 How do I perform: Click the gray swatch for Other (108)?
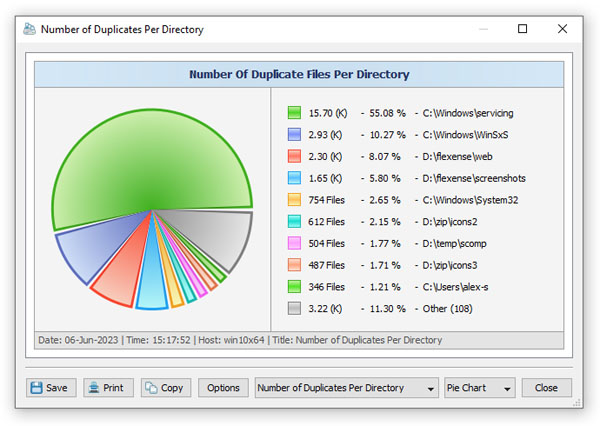pos(294,308)
